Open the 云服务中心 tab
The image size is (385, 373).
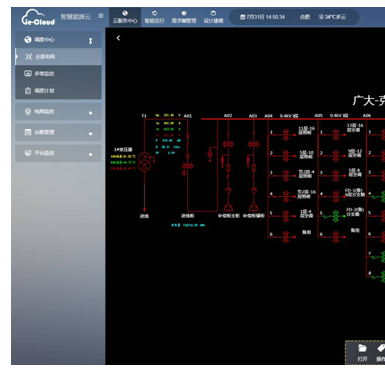(x=125, y=17)
